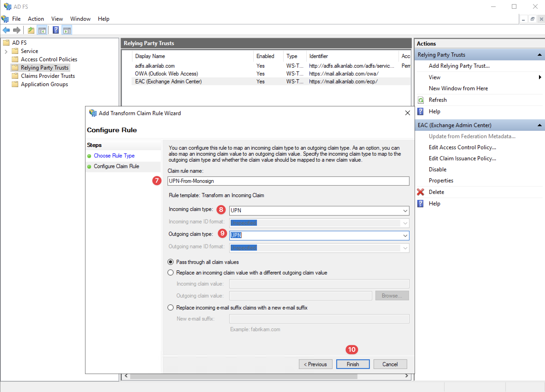
Task: Click the Choose Rule Type step link
Action: 114,156
